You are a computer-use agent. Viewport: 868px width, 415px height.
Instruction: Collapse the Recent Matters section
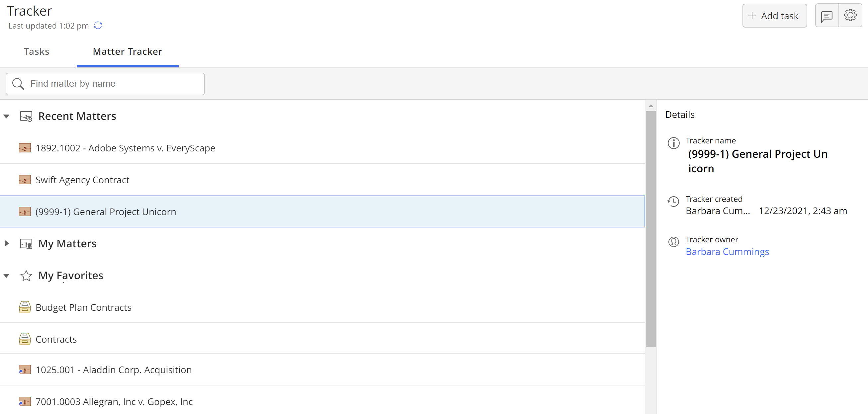(6, 117)
